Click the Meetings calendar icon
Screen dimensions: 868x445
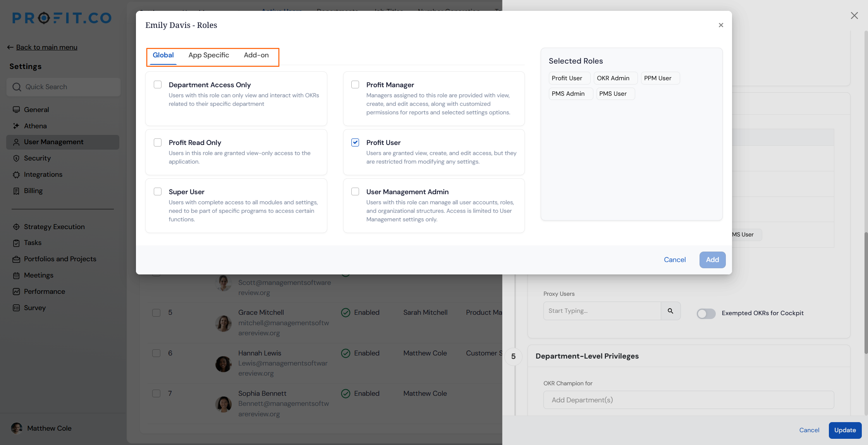pyautogui.click(x=16, y=276)
